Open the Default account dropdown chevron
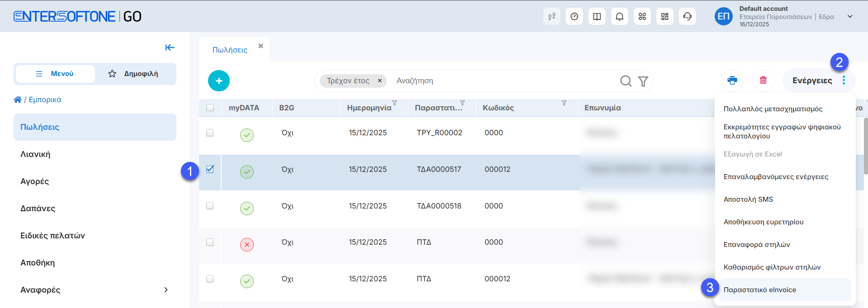The image size is (868, 308). point(849,17)
